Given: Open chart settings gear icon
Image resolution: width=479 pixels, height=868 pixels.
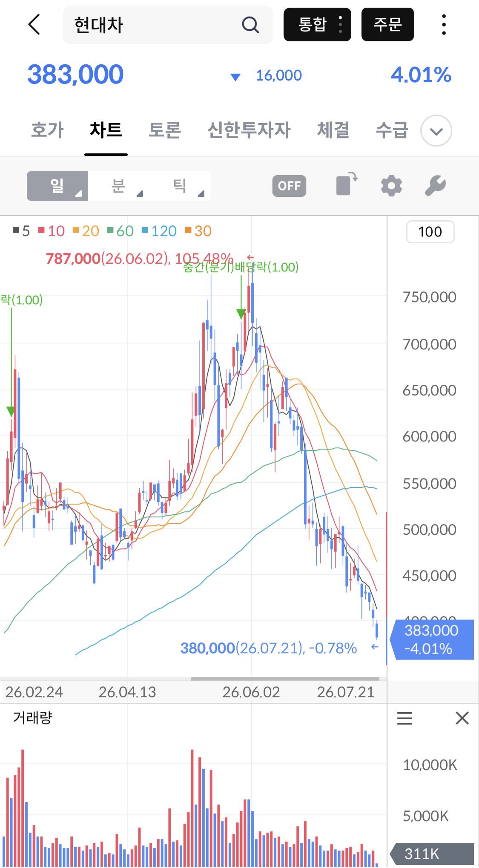Looking at the screenshot, I should click(x=391, y=186).
